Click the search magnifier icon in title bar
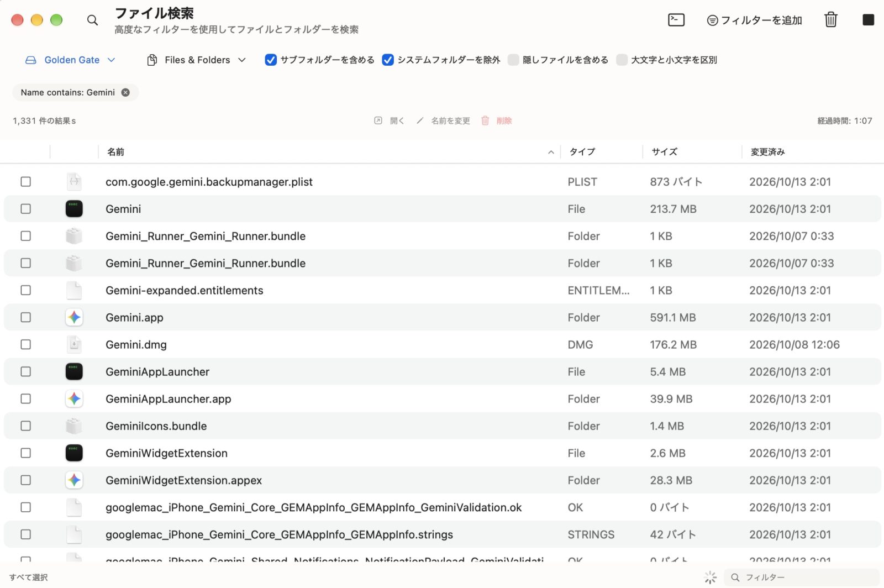Viewport: 884px width, 588px height. pos(92,20)
